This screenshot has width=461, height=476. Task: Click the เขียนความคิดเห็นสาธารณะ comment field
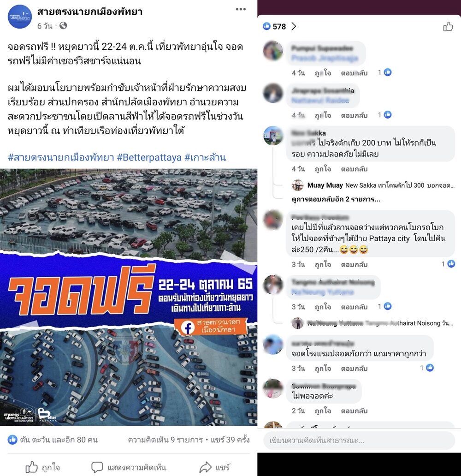[x=359, y=440]
